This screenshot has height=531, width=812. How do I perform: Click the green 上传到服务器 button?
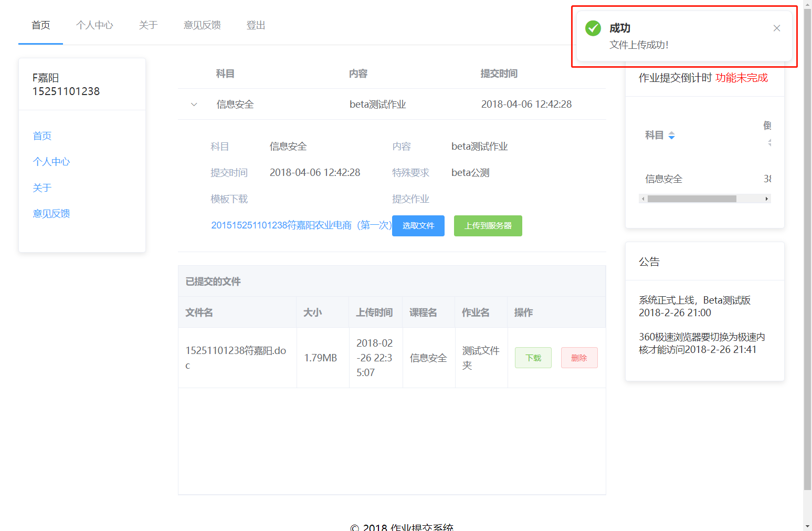(488, 226)
